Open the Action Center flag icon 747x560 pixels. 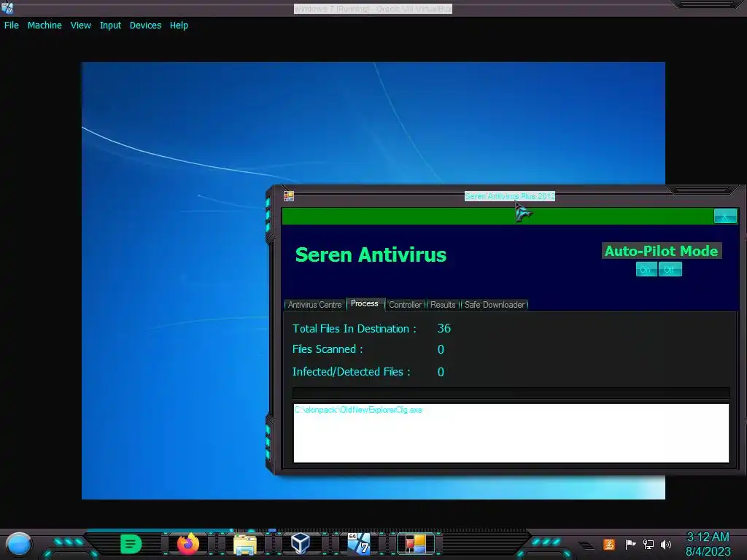point(630,544)
